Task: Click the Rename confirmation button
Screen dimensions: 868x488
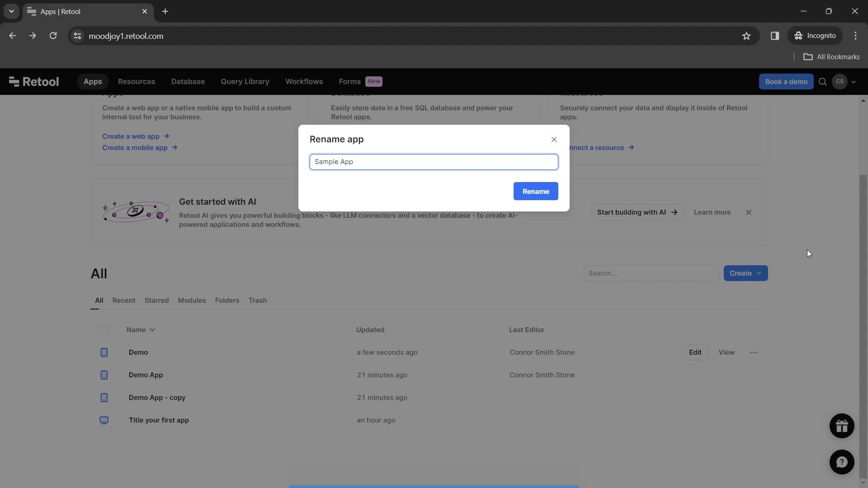Action: 535,191
